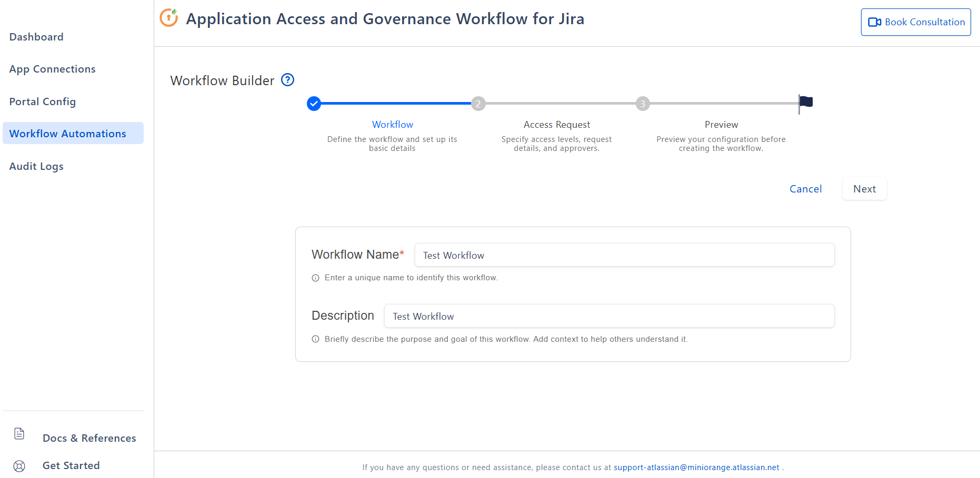Go to App Connections page

pyautogui.click(x=53, y=69)
